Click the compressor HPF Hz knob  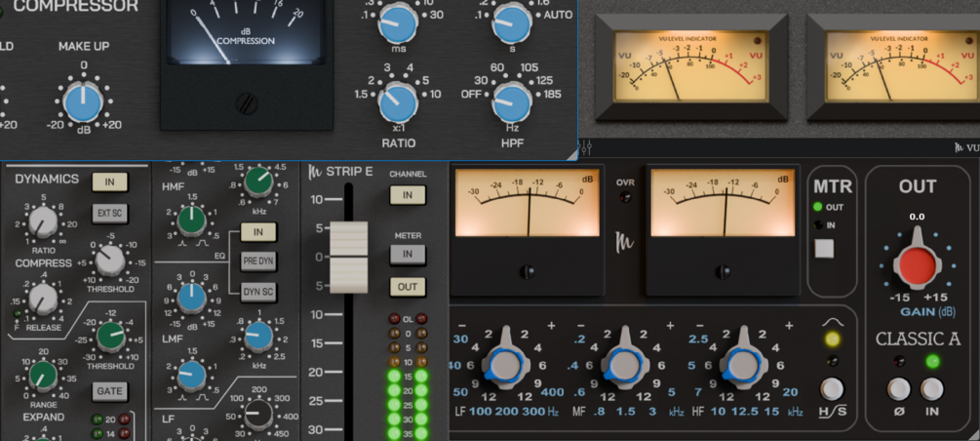pos(511,102)
